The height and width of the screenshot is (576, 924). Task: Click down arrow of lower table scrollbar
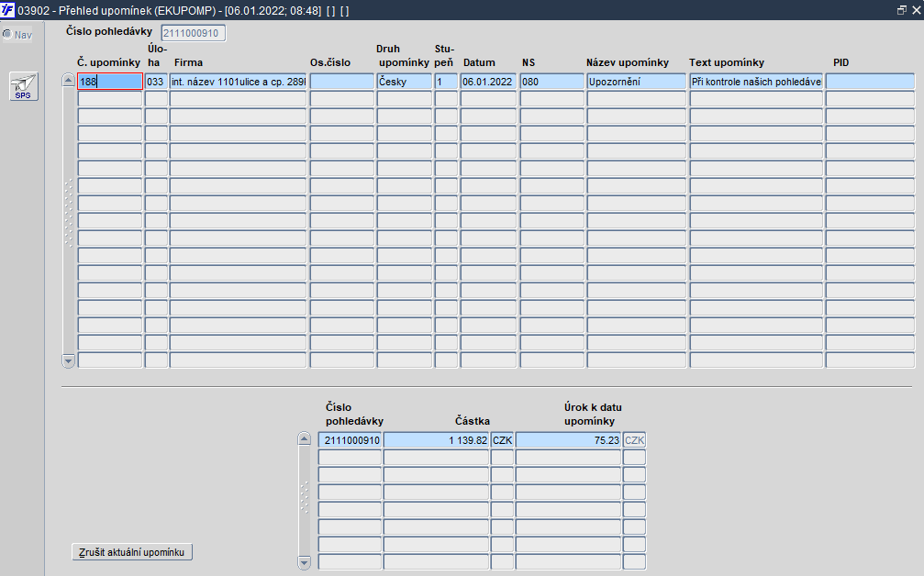(304, 562)
